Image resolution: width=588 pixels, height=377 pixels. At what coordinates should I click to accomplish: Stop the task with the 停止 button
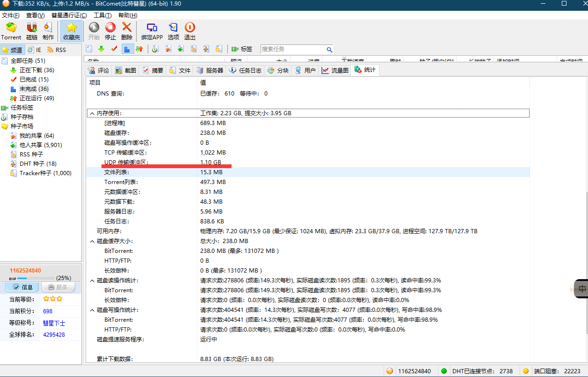[x=110, y=31]
